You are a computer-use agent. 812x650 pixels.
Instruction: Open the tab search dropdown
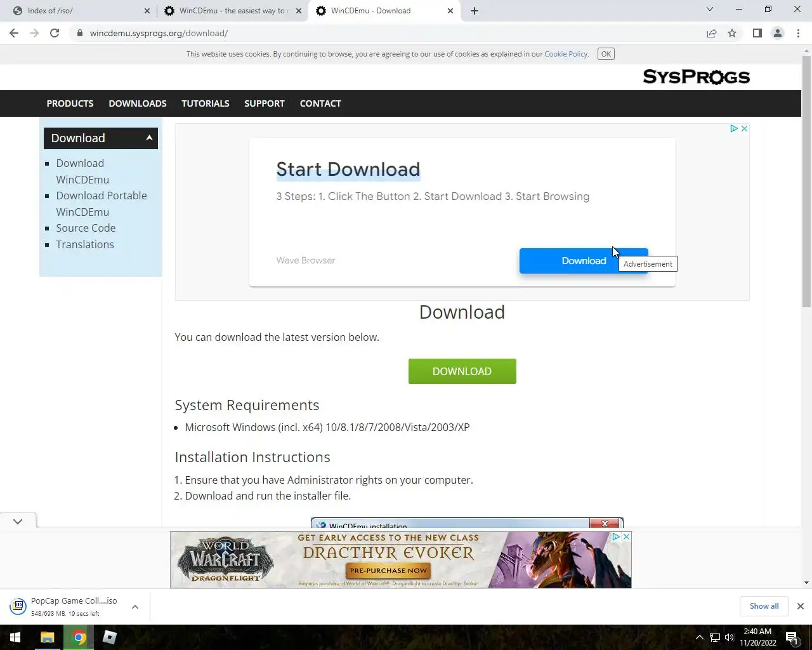point(710,10)
